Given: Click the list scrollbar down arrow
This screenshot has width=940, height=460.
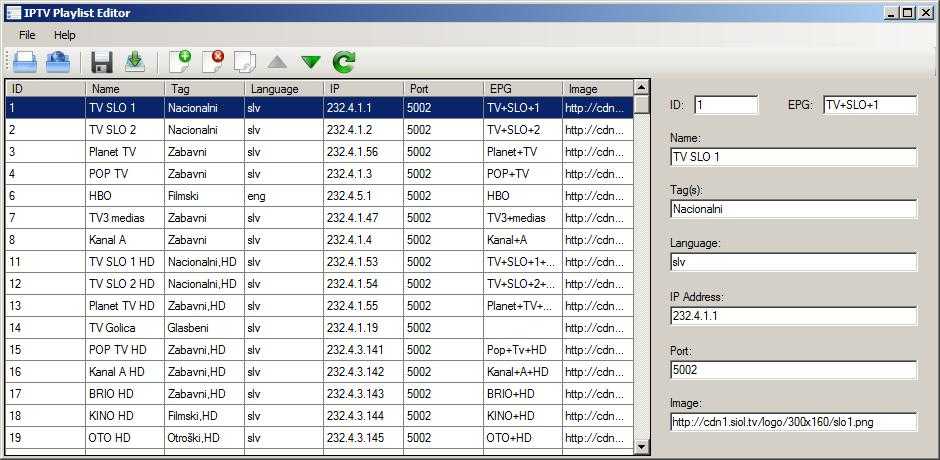Looking at the screenshot, I should (641, 446).
